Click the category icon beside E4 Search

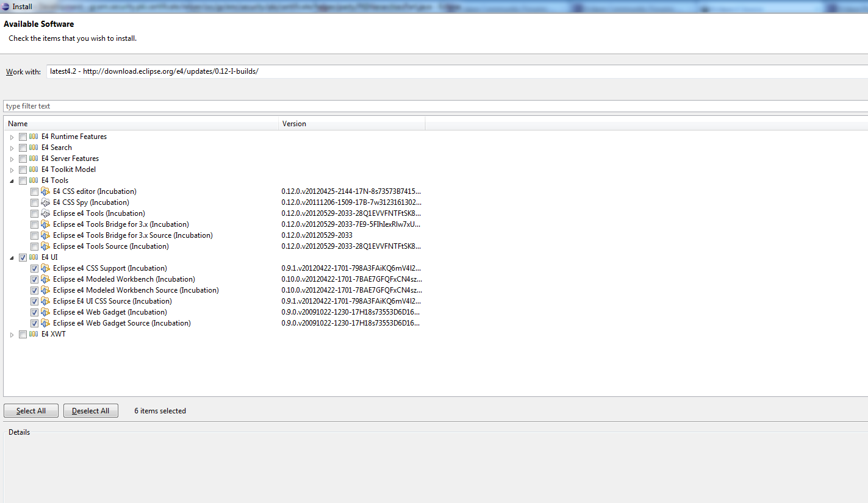pos(34,148)
